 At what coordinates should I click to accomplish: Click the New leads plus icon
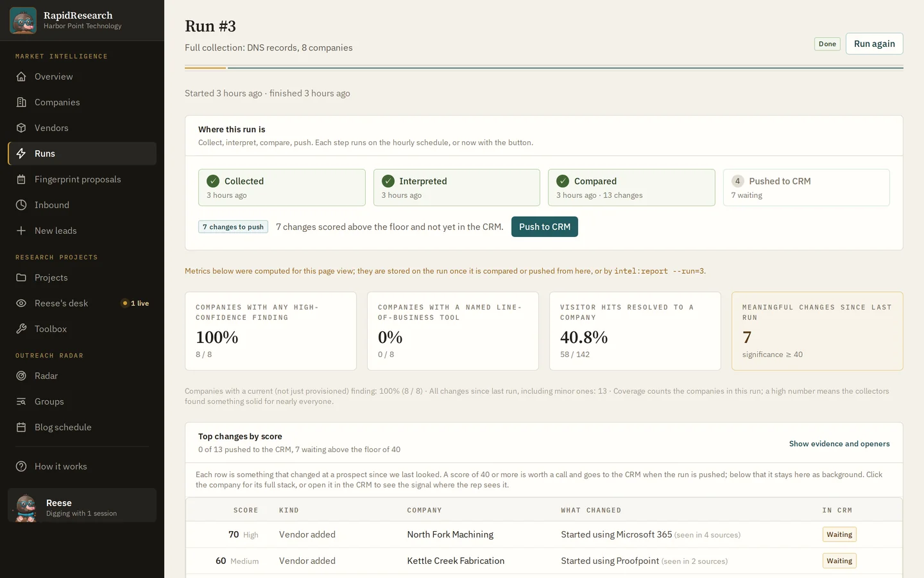[21, 231]
